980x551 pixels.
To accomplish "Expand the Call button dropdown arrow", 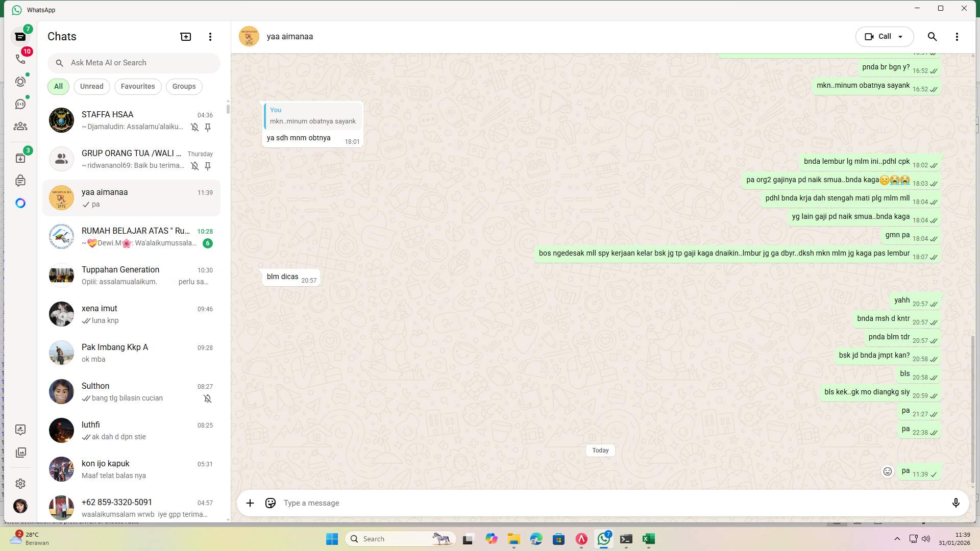I will (900, 36).
